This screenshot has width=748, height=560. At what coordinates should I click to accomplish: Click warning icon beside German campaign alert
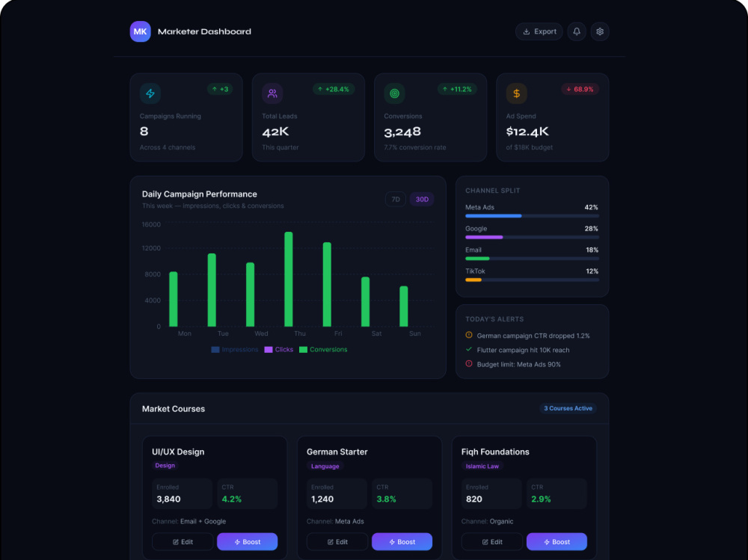pos(469,336)
